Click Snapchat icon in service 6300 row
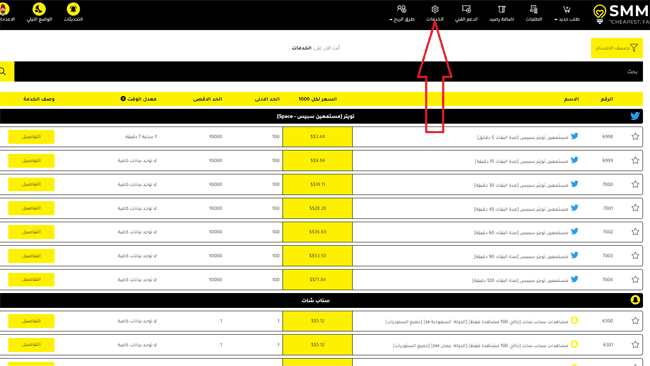Screen dimensions: 650x366 click(x=575, y=320)
